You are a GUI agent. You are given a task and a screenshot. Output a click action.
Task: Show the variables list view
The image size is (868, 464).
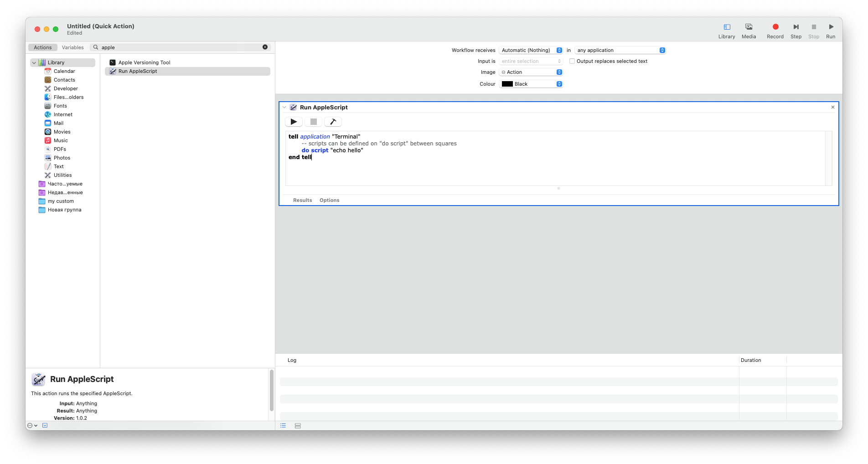[x=298, y=426]
